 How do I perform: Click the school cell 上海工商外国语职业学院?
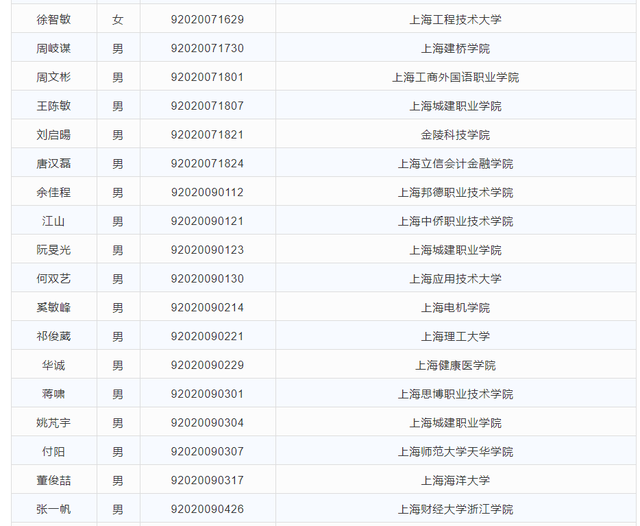(456, 77)
